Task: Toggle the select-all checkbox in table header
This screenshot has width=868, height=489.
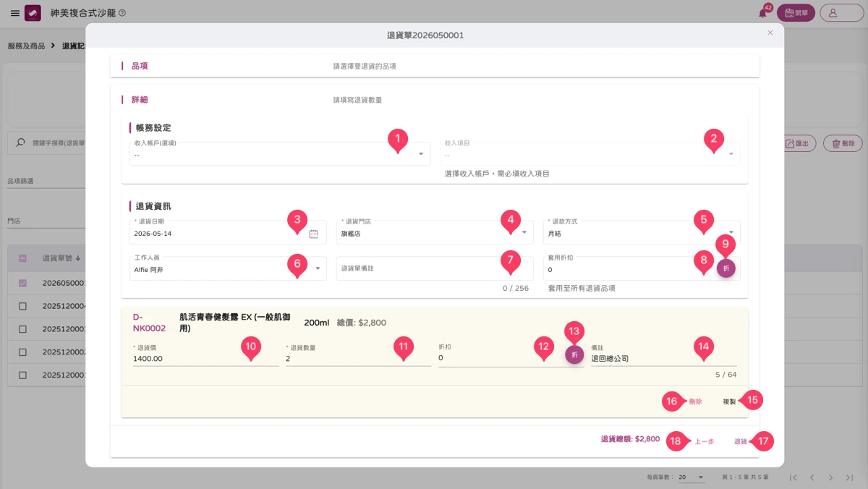Action: tap(22, 258)
